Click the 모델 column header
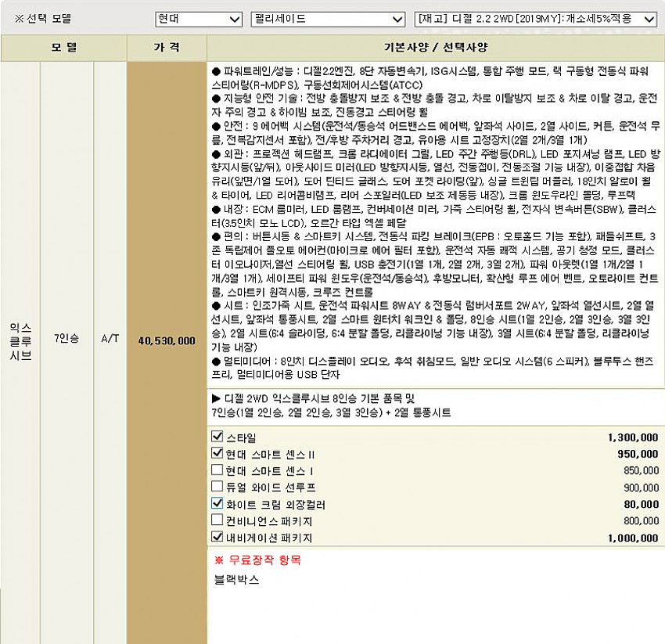The image size is (665, 644). (64, 48)
